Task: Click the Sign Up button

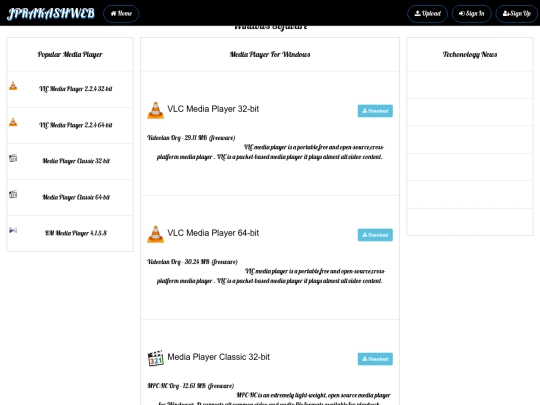Action: tap(517, 14)
